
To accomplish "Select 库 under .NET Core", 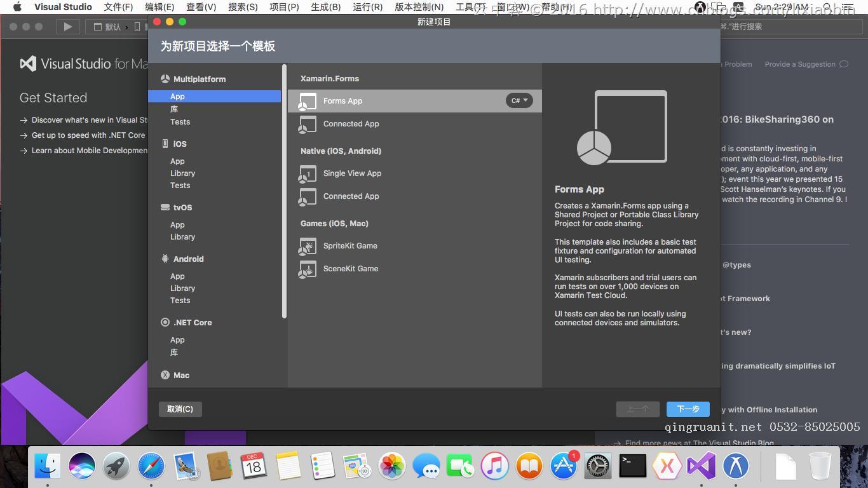I will point(174,353).
